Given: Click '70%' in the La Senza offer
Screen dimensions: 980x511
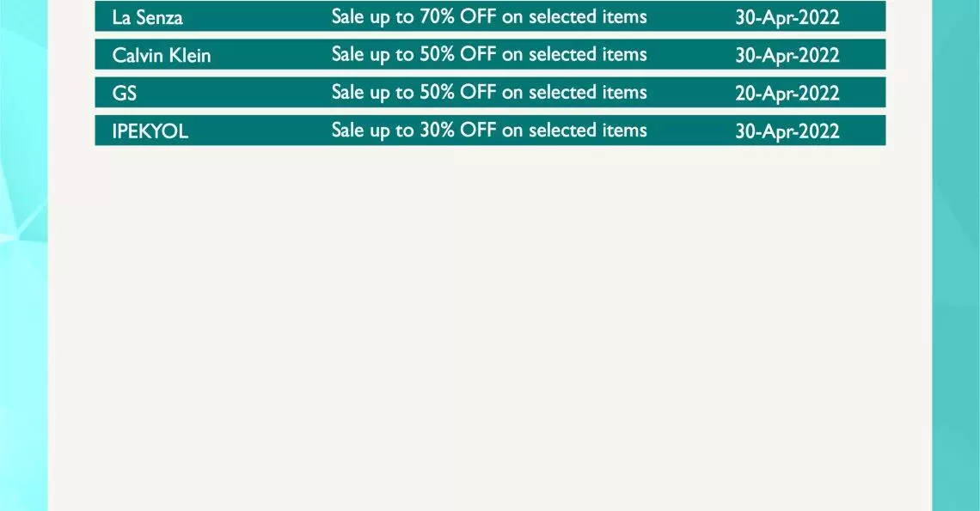Looking at the screenshot, I should click(x=437, y=17).
